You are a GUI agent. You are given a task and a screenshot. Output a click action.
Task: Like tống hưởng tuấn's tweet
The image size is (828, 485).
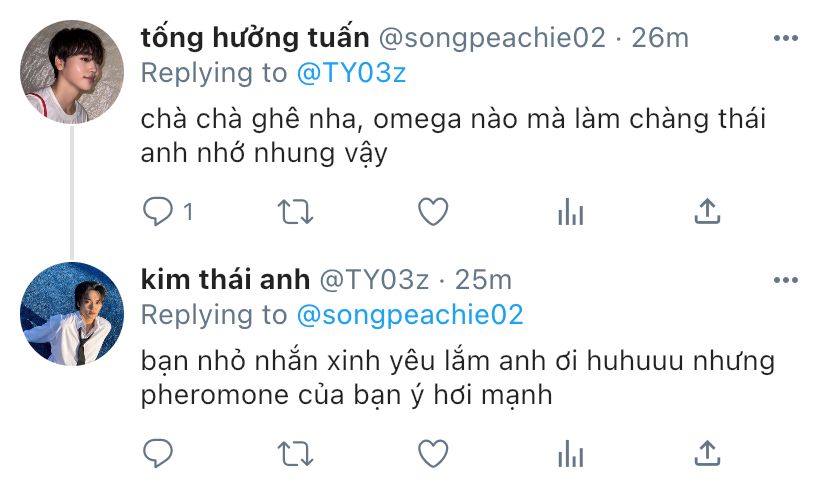coord(432,212)
